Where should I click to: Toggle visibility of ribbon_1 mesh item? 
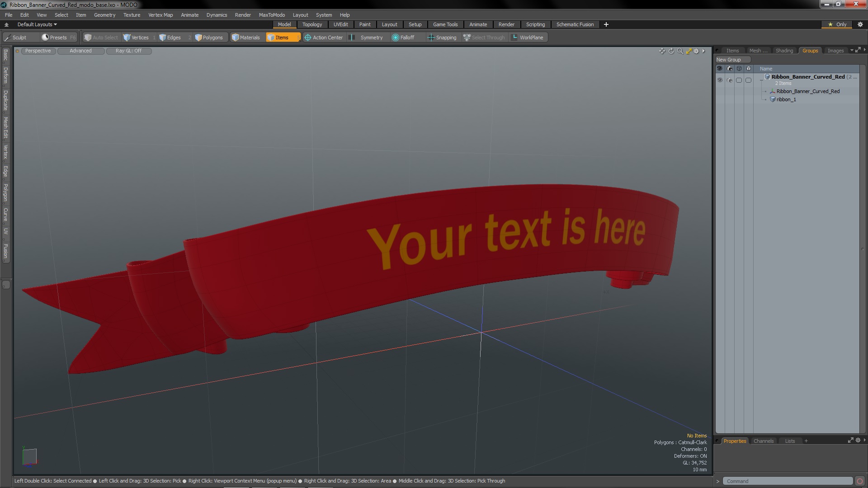tap(720, 99)
